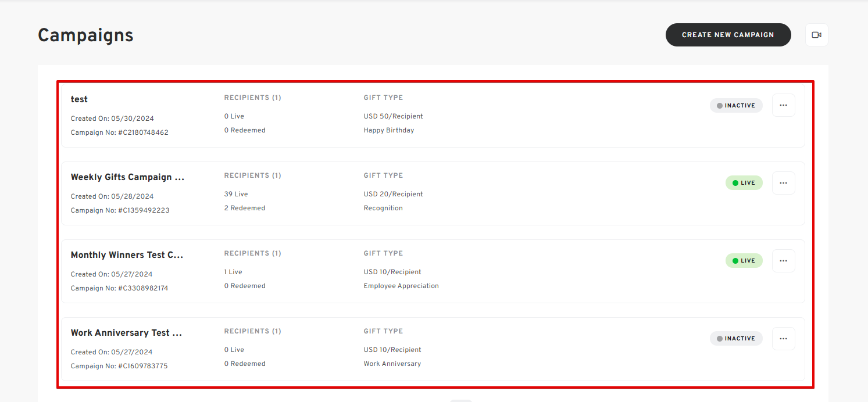868x402 pixels.
Task: Select campaign number #C1609783775
Action: tap(142, 366)
